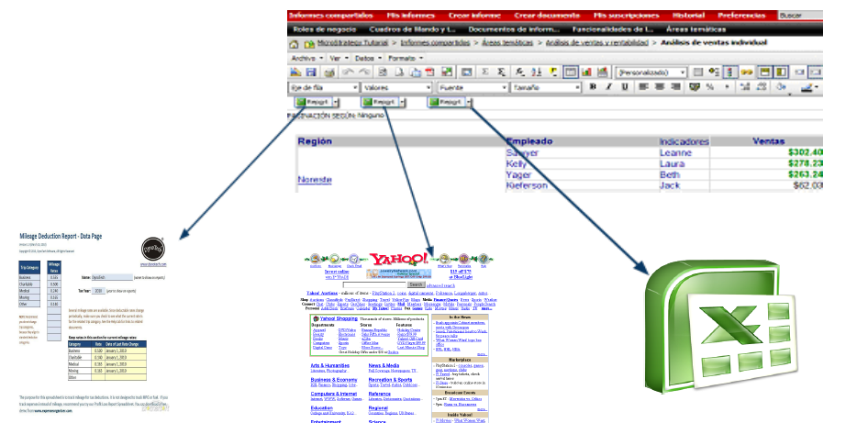Open the 'Eje de fila' dropdown
Screen dimensions: 868x423
(x=323, y=87)
